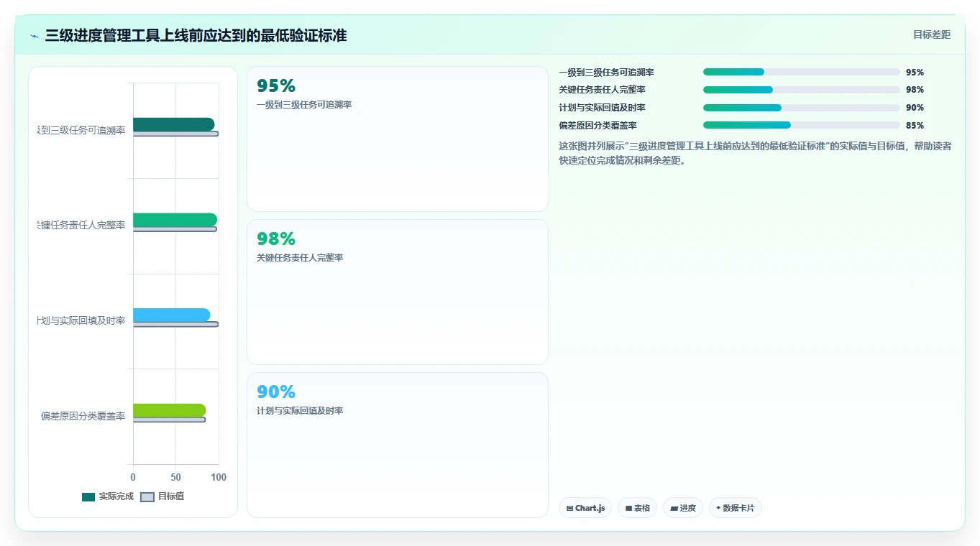
Task: Click the lime green actual bar in chart
Action: (x=169, y=410)
